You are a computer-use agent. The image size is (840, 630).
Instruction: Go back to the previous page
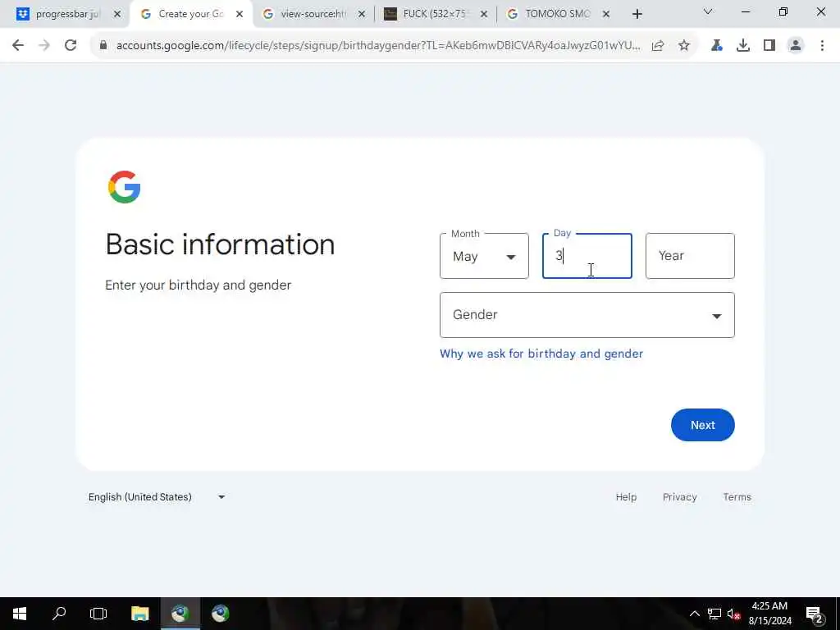point(18,46)
